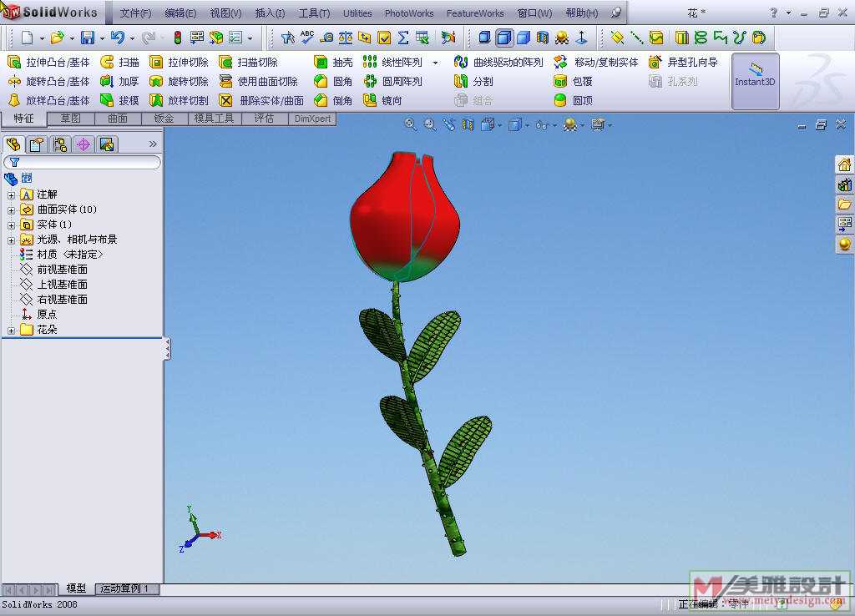This screenshot has width=855, height=616.
Task: Select the 前视基准面 front plane
Action: click(54, 270)
